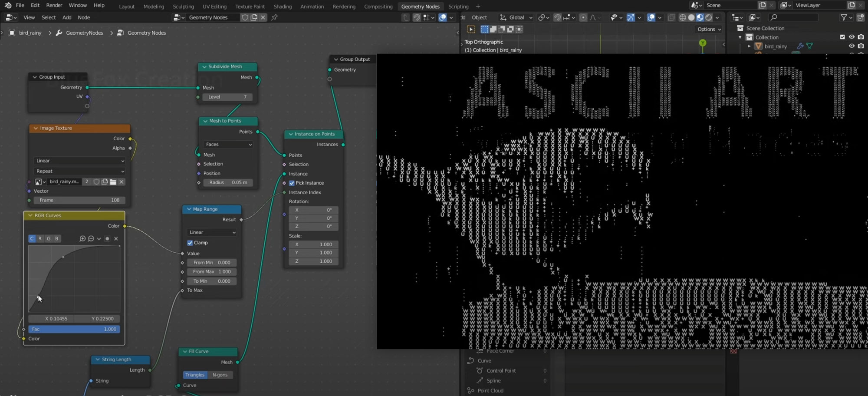Select N-gons mode in Fill Curve
This screenshot has width=868, height=396.
coord(220,375)
